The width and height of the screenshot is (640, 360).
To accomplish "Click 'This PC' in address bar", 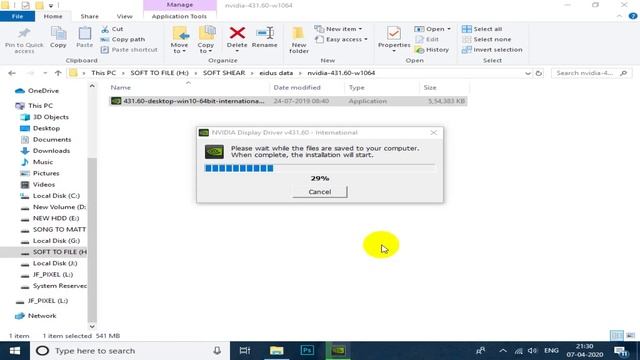I will point(103,73).
